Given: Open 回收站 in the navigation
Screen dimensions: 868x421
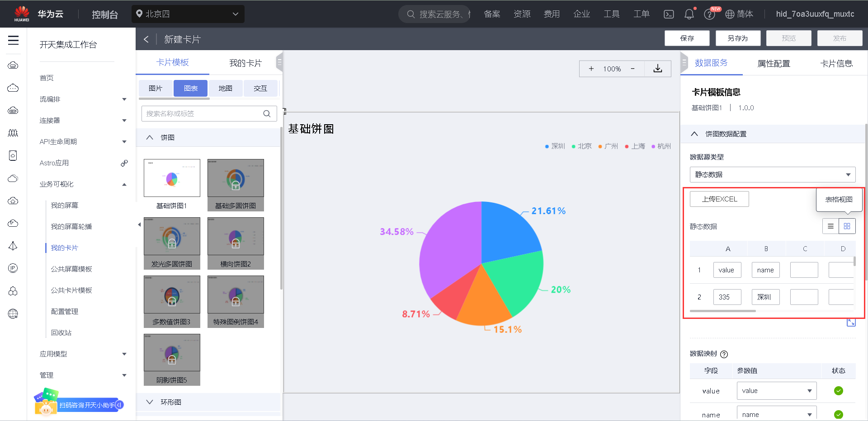Looking at the screenshot, I should [x=61, y=333].
